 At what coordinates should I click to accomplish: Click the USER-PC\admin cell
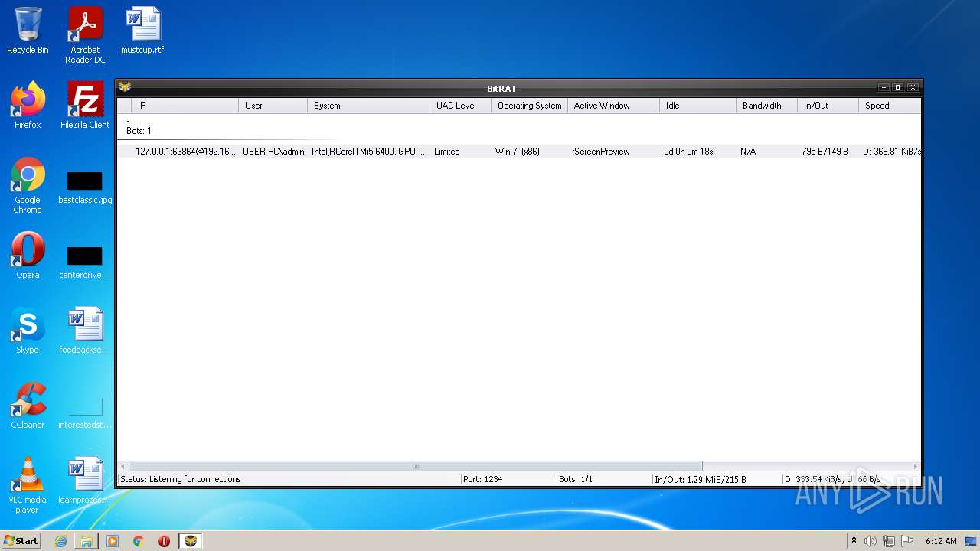click(273, 152)
